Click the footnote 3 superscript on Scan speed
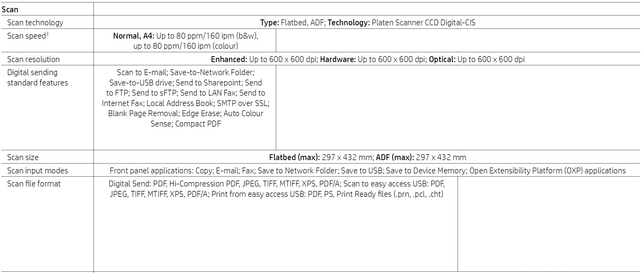 [x=47, y=34]
